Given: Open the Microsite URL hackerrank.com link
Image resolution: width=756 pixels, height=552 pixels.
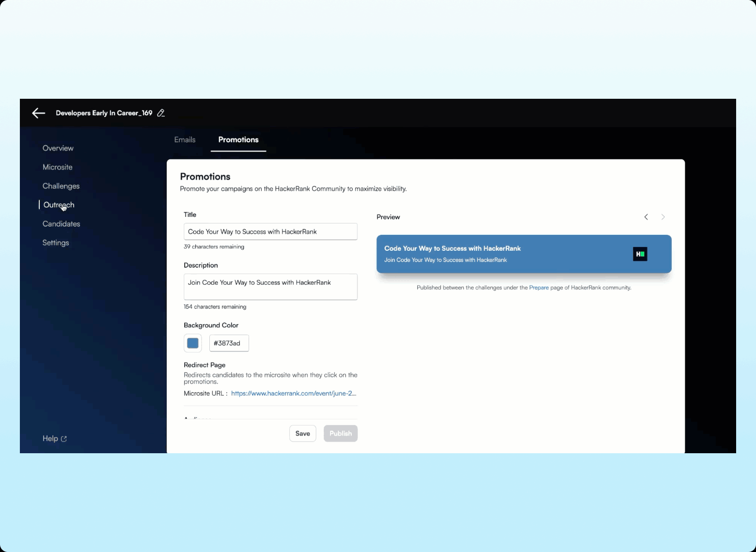Looking at the screenshot, I should [x=294, y=393].
